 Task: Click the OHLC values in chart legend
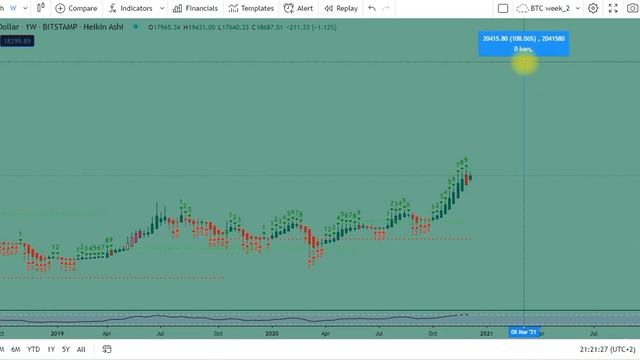tap(242, 27)
